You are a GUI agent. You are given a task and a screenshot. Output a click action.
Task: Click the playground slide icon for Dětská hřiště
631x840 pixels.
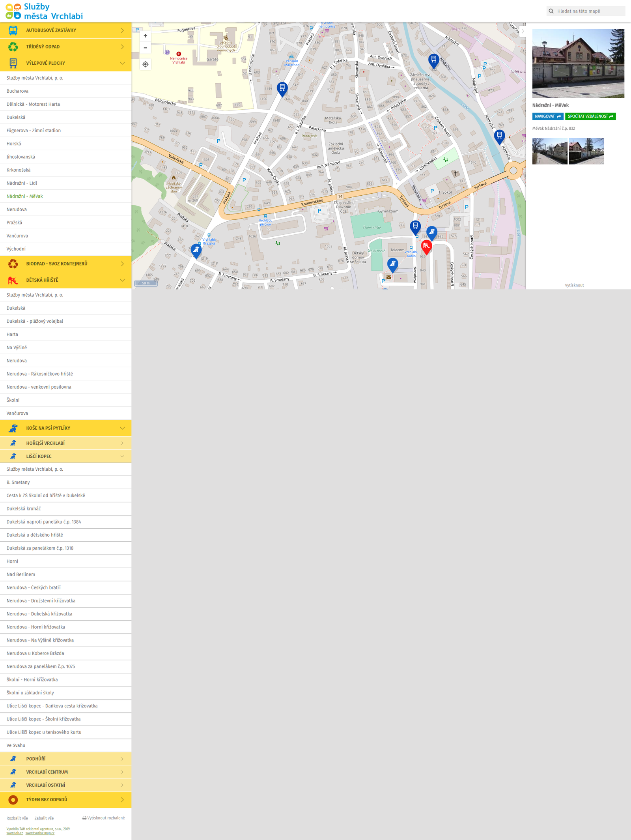(13, 280)
